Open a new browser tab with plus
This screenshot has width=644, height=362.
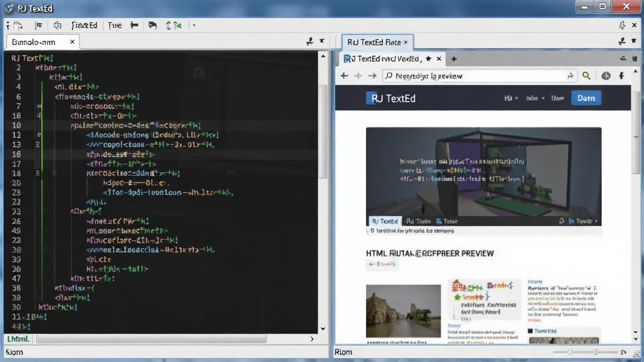click(x=454, y=59)
